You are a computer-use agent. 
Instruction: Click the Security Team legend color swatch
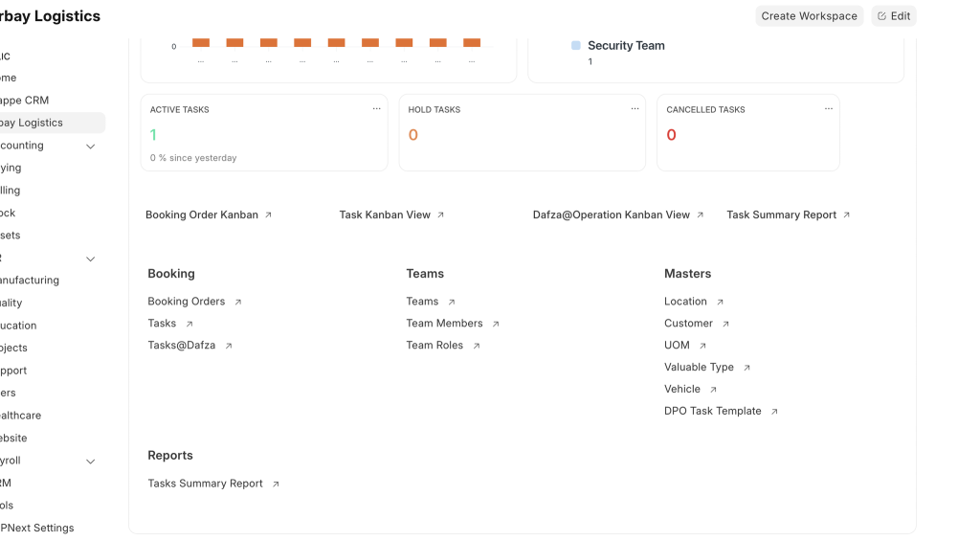(x=575, y=45)
